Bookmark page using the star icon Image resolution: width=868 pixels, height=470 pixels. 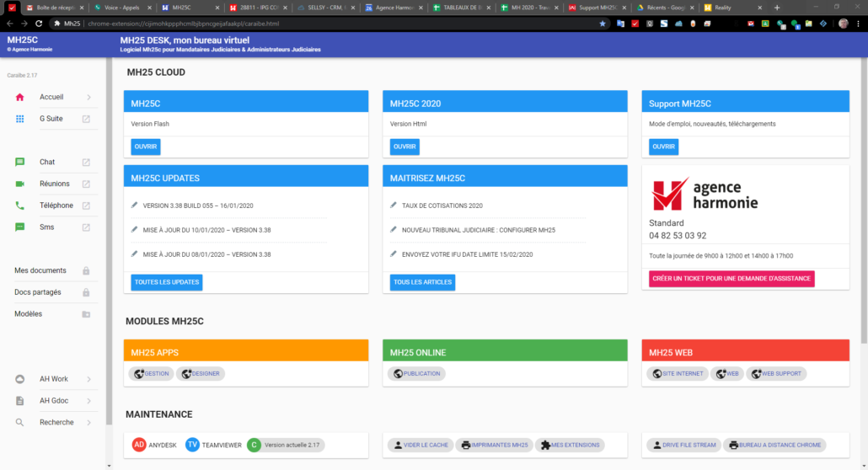click(x=602, y=24)
